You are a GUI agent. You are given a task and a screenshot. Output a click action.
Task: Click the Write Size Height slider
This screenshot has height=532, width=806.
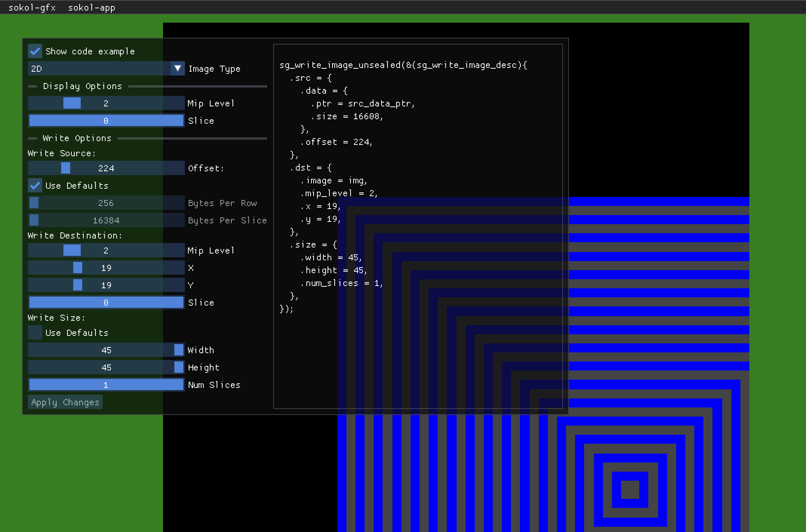[x=106, y=367]
